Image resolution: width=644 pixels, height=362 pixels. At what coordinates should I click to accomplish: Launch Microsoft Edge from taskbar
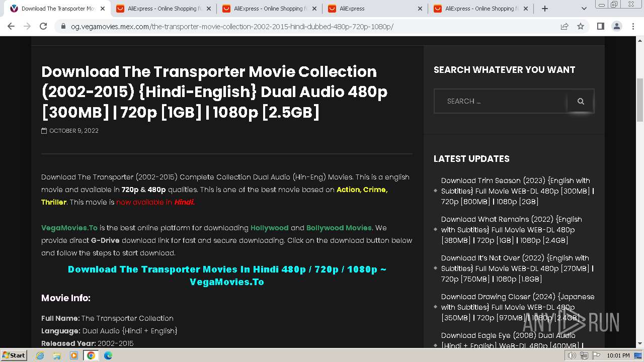coord(108,355)
